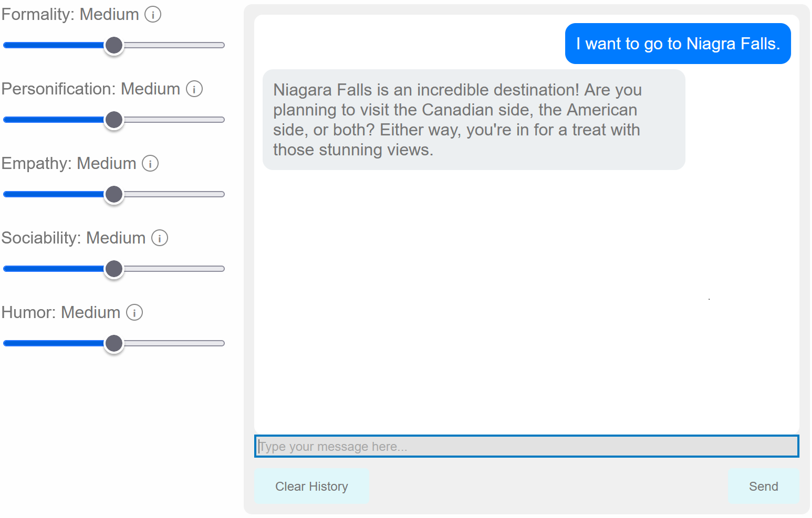Select the Personification slider handle
This screenshot has height=518, width=812.
point(114,120)
